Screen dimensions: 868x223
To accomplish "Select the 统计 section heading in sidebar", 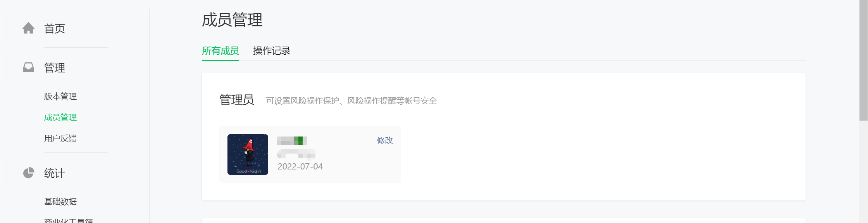I will coord(55,173).
